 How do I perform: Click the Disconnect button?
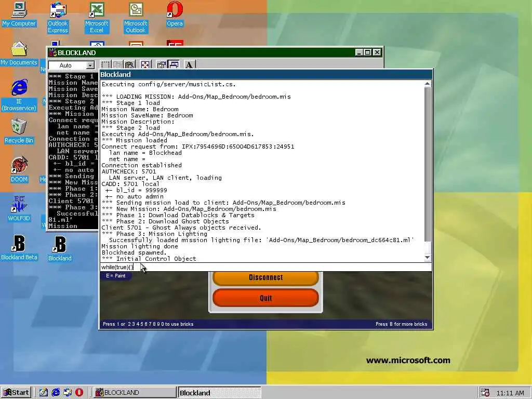click(265, 277)
